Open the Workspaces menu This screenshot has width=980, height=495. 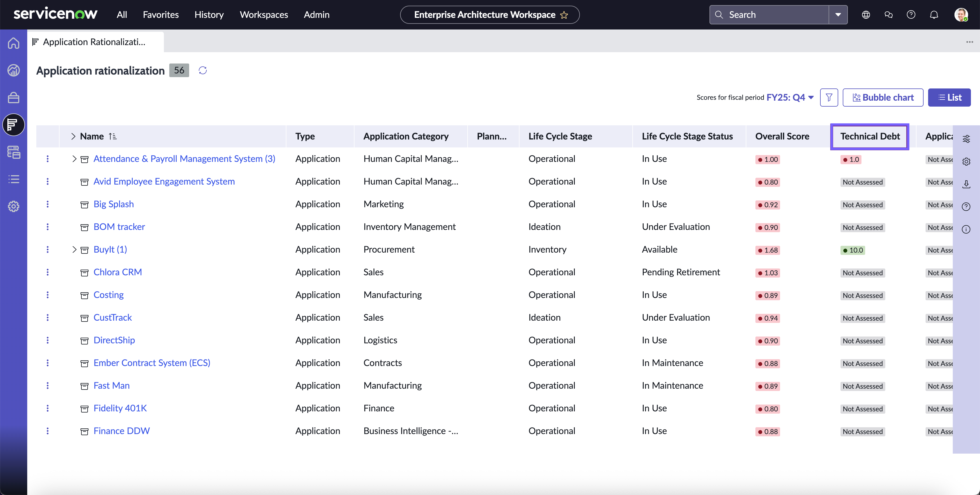[x=264, y=15]
